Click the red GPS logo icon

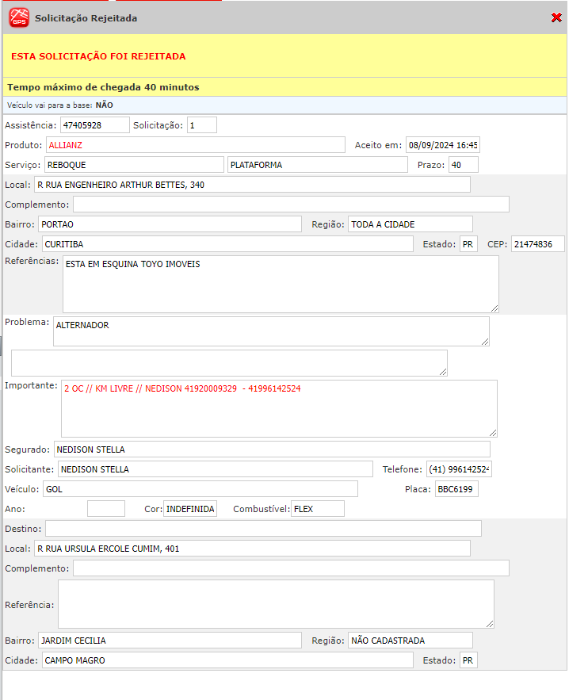pyautogui.click(x=18, y=17)
